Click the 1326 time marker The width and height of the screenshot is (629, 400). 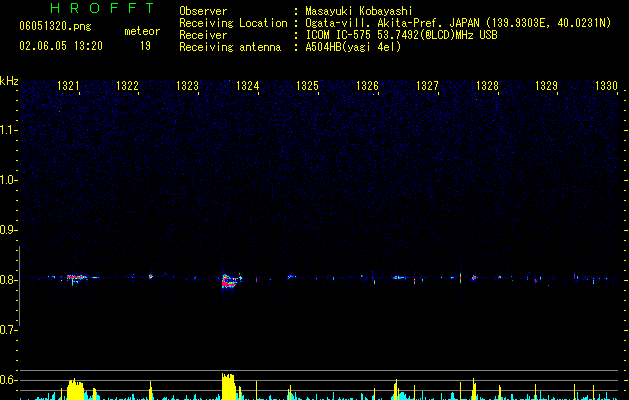(x=367, y=86)
